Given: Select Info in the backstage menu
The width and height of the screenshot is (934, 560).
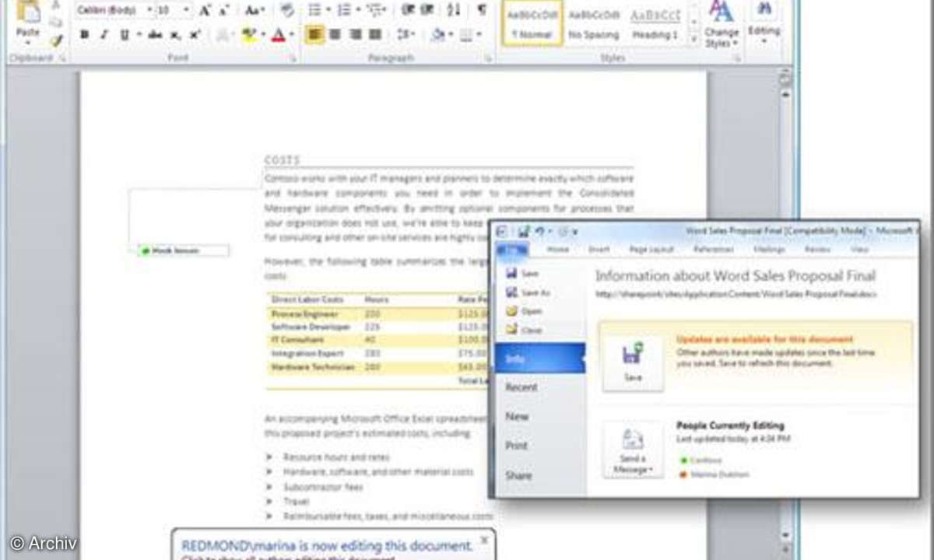Looking at the screenshot, I should coord(539,359).
